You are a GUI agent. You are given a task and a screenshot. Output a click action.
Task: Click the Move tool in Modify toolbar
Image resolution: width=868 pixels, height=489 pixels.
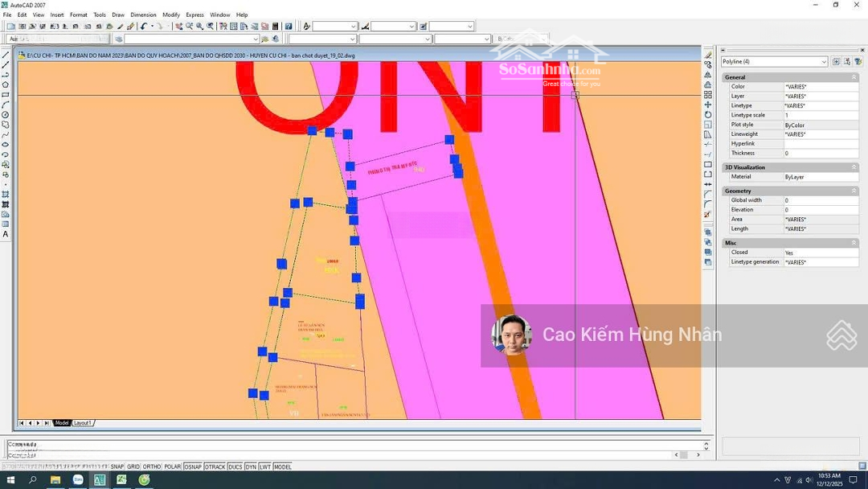[x=707, y=105]
